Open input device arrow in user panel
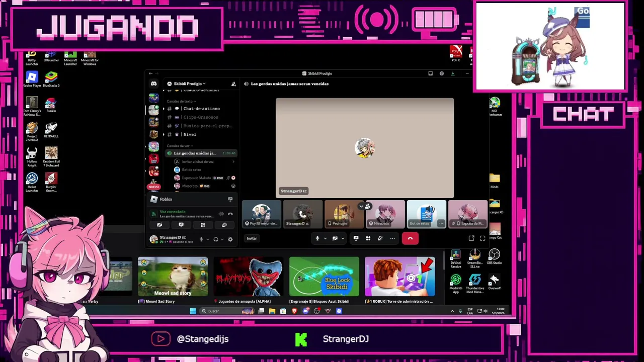Viewport: 644px width, 362px height. pyautogui.click(x=207, y=239)
